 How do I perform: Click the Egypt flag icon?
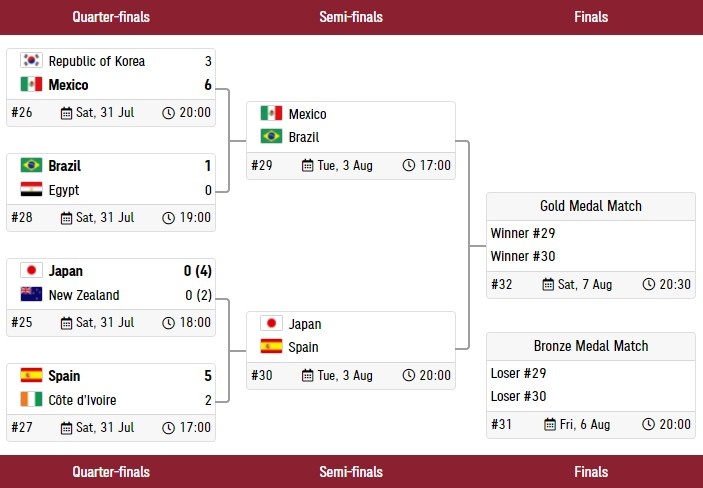pyautogui.click(x=31, y=190)
